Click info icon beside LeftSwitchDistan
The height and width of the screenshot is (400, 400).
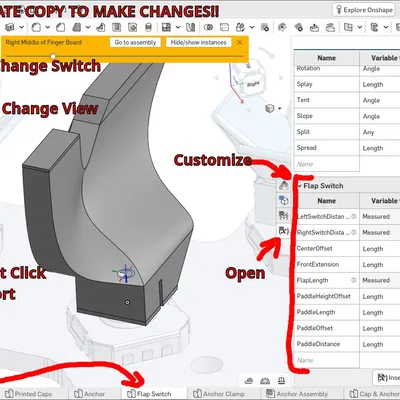click(x=354, y=216)
